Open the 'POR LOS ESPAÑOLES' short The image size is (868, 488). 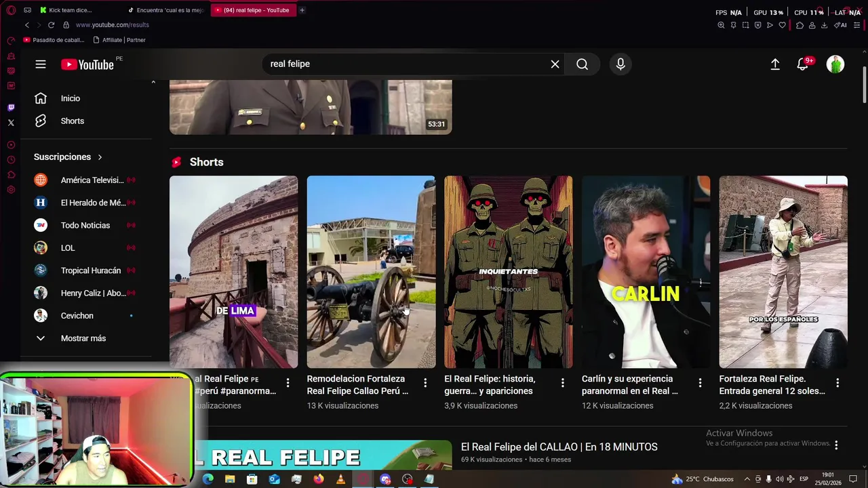click(x=783, y=272)
